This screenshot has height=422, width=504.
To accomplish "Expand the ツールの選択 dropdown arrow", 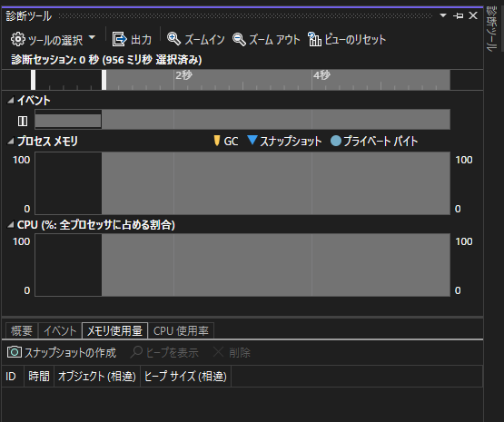I will pyautogui.click(x=92, y=38).
